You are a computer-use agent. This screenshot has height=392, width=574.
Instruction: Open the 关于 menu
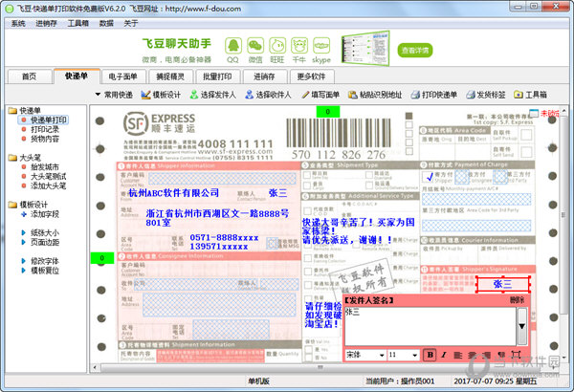tap(131, 24)
